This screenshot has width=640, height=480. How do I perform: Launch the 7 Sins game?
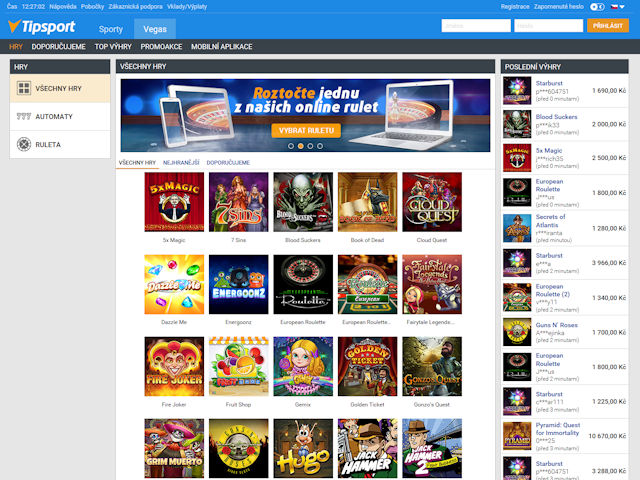click(239, 202)
